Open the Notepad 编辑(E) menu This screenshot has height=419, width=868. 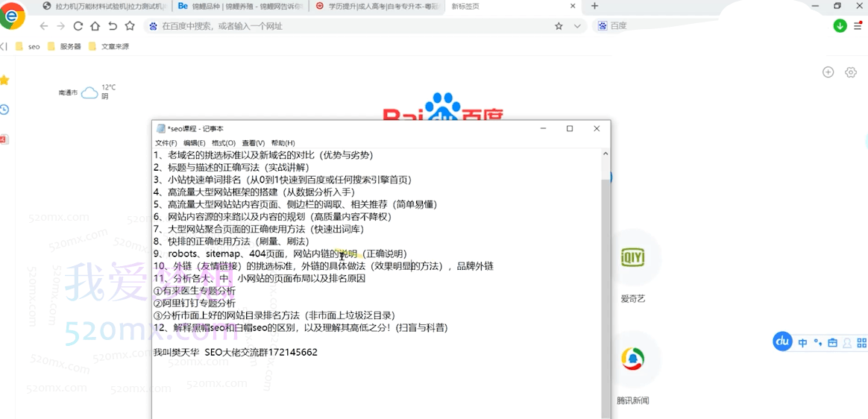[195, 143]
